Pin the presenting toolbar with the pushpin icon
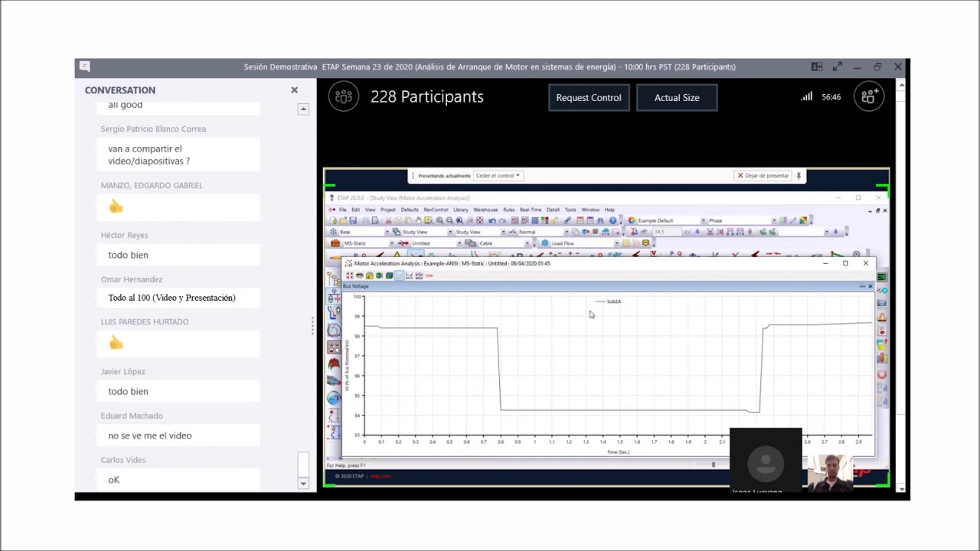 pos(799,175)
